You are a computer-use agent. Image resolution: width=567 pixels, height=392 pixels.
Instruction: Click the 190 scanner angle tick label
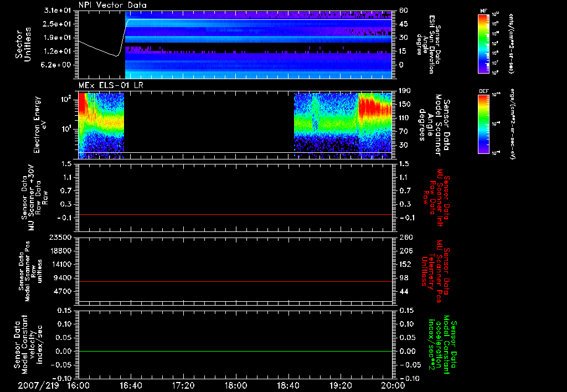pyautogui.click(x=405, y=91)
